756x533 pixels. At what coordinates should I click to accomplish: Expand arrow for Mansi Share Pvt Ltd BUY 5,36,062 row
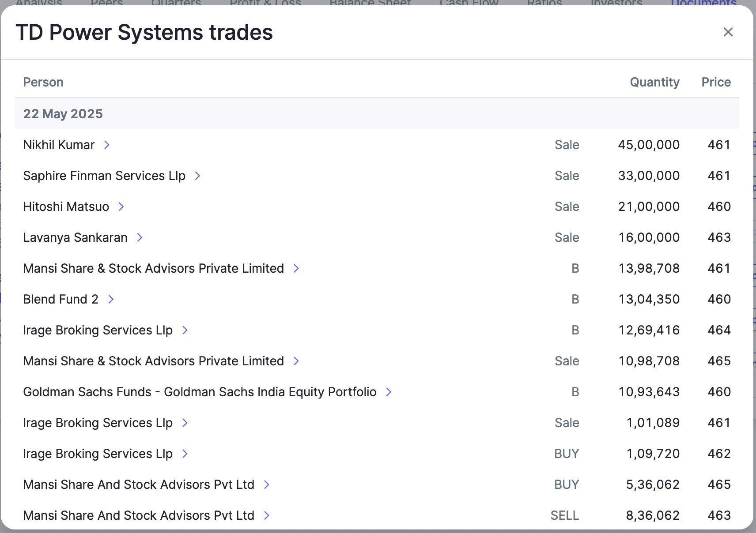267,484
